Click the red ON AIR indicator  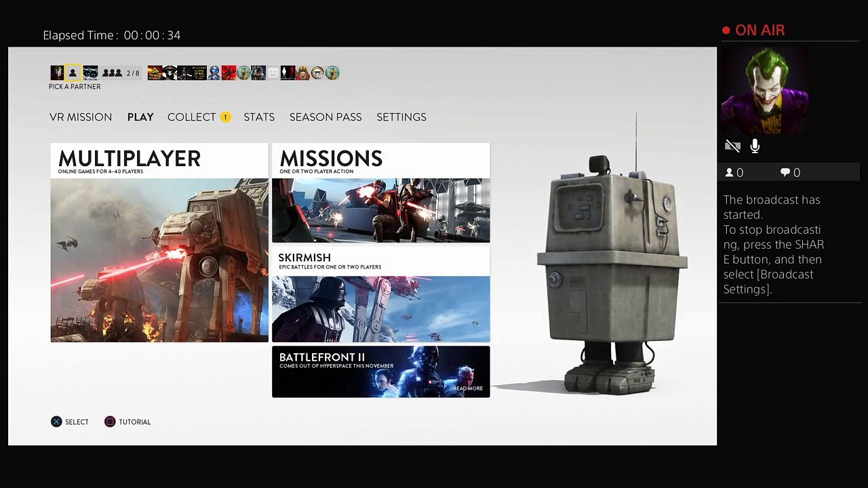click(753, 30)
